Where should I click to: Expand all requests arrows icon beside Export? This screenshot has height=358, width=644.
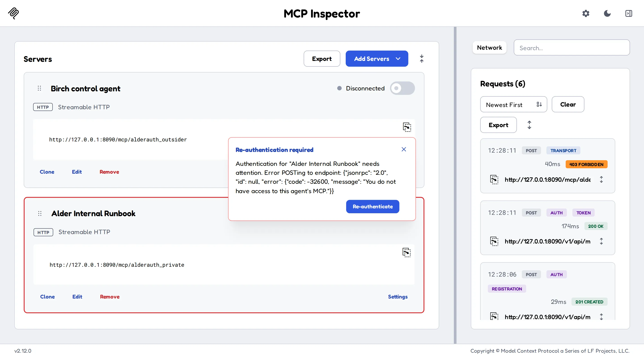tap(529, 125)
